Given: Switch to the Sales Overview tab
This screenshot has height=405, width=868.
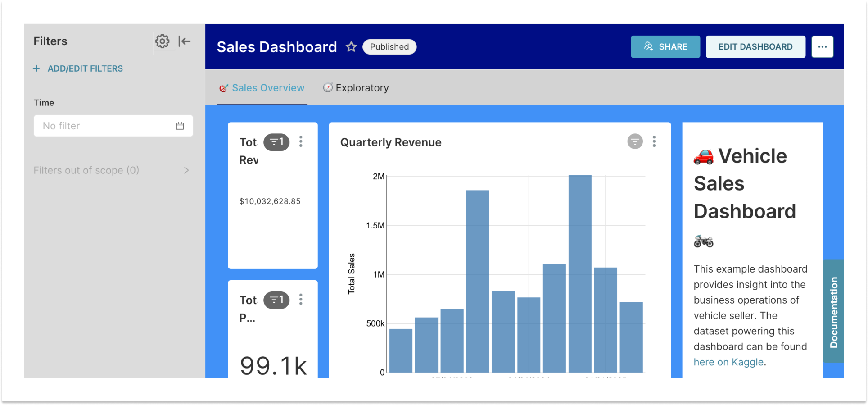Looking at the screenshot, I should 262,88.
